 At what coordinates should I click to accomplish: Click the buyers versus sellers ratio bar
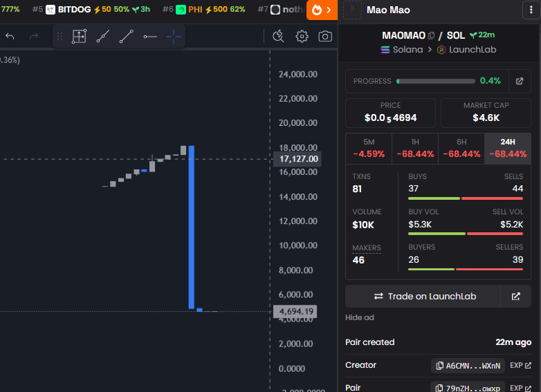click(466, 269)
